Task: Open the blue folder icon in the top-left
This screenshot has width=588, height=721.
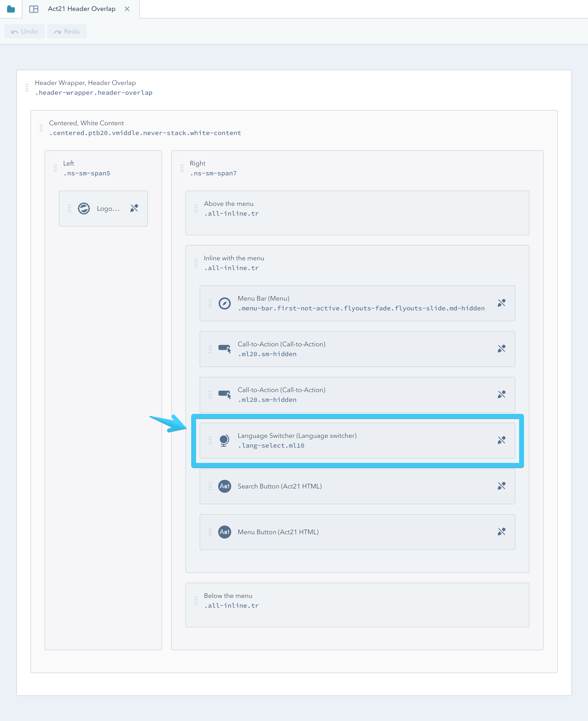Action: (x=11, y=9)
